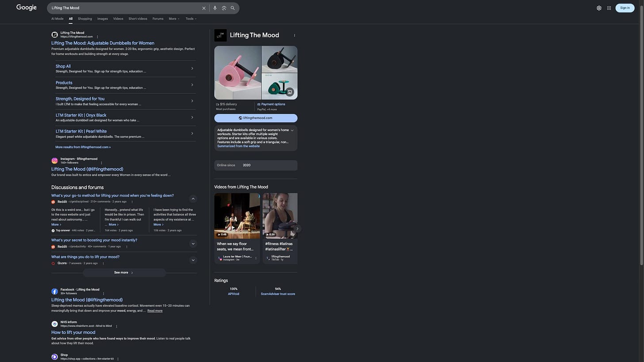Image resolution: width=644 pixels, height=362 pixels.
Task: Switch to the Forums tab
Action: pos(158,19)
